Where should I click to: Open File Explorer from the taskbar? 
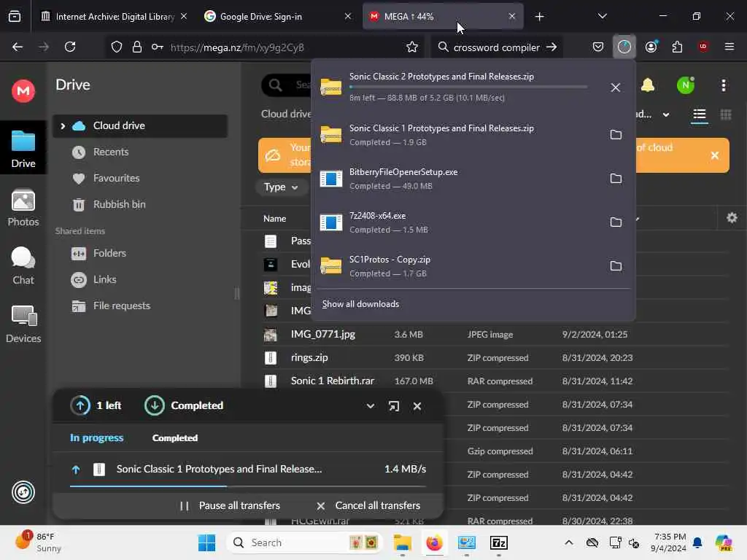coord(402,542)
